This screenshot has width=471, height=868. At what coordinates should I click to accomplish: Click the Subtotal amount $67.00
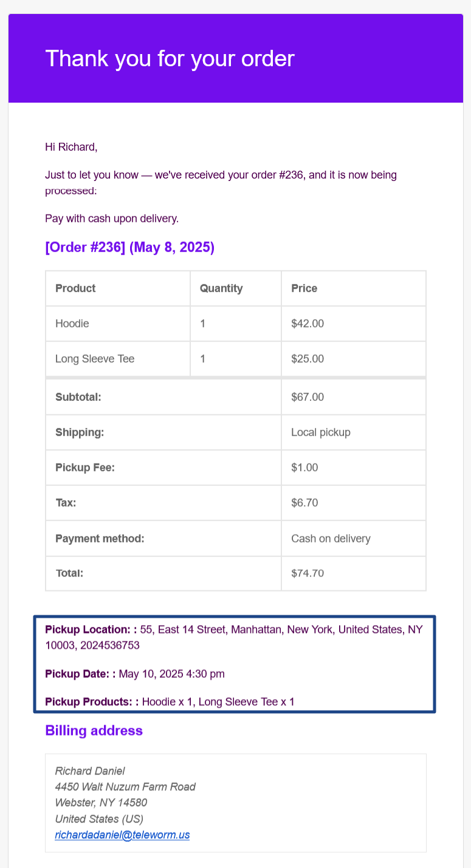(308, 397)
